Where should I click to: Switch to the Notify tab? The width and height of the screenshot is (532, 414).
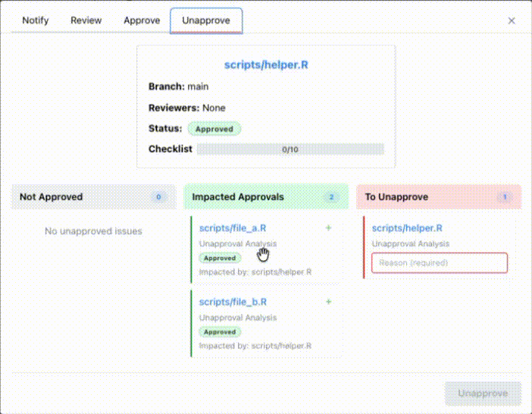[36, 20]
